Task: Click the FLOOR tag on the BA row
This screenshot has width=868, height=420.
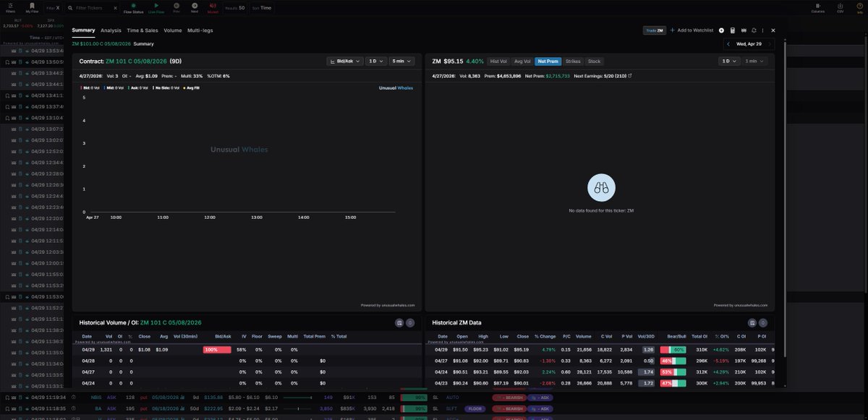Action: [474, 408]
